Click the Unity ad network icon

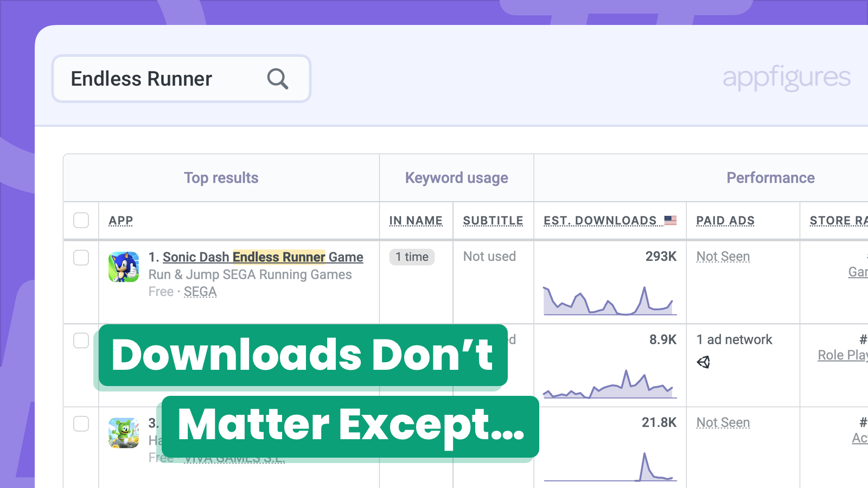(703, 362)
